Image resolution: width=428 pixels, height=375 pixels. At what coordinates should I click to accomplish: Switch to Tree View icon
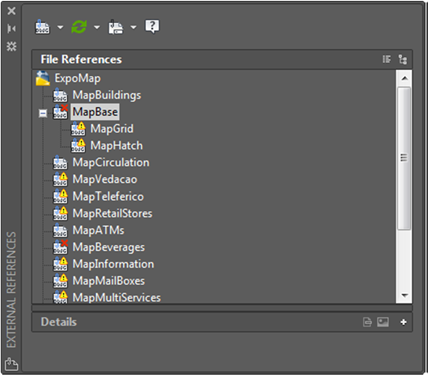point(403,60)
